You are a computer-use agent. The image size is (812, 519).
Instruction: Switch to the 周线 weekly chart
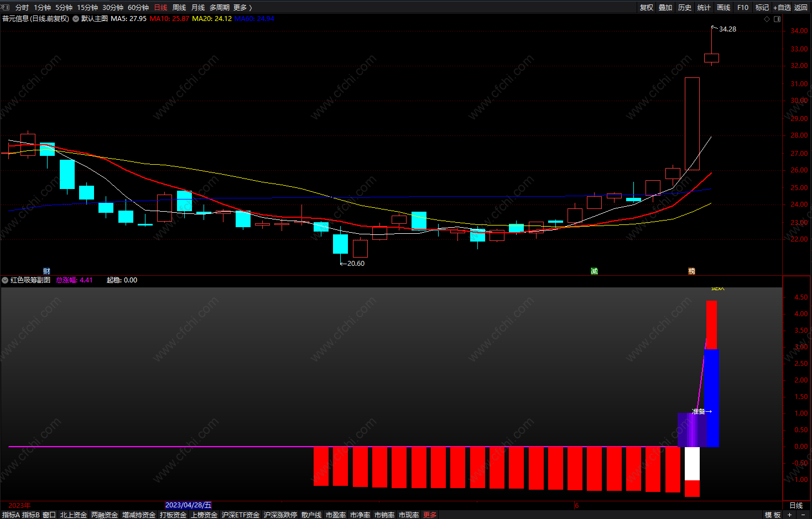tap(179, 7)
